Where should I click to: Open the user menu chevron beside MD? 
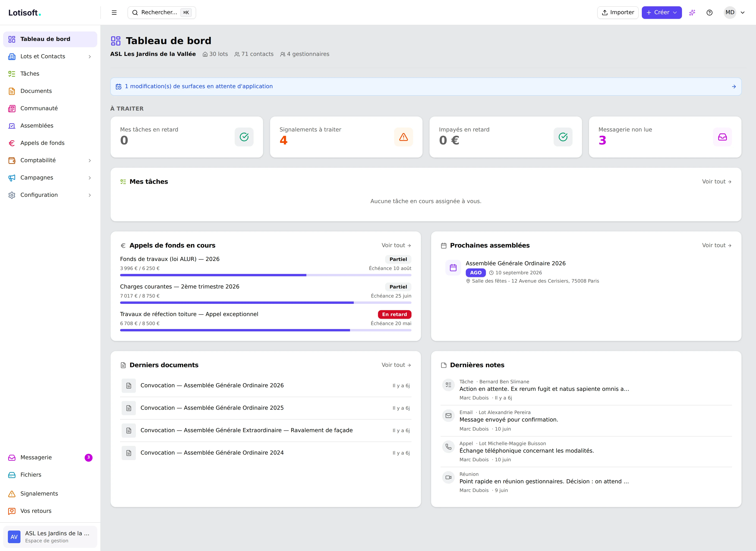tap(743, 13)
